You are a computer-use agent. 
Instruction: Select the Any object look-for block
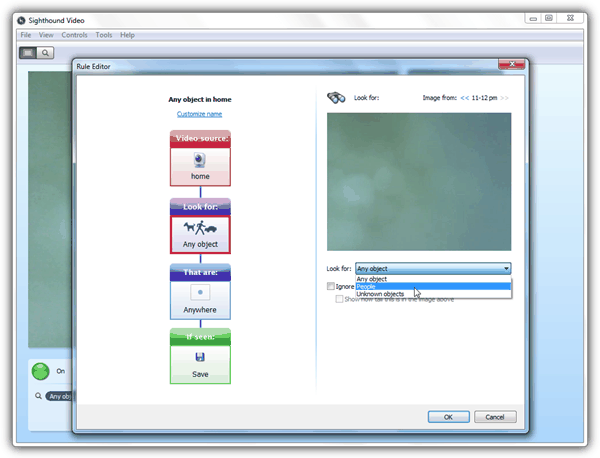[200, 235]
